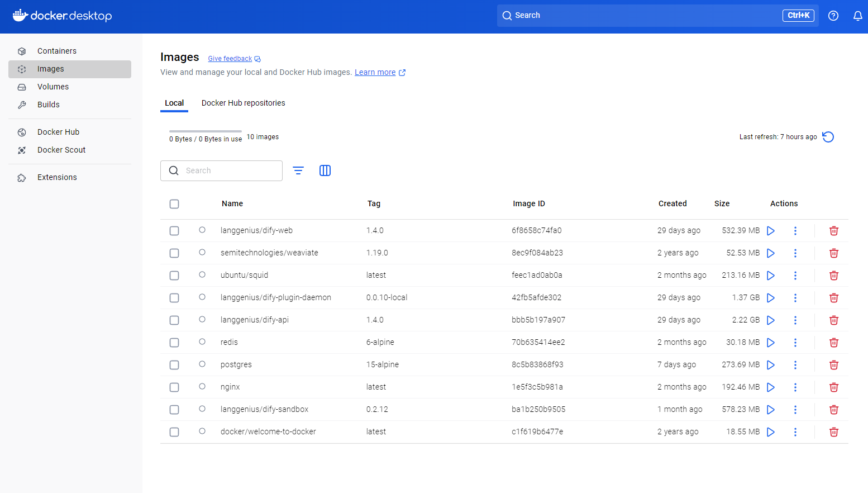Image resolution: width=868 pixels, height=493 pixels.
Task: Open the notifications bell
Action: (x=857, y=16)
